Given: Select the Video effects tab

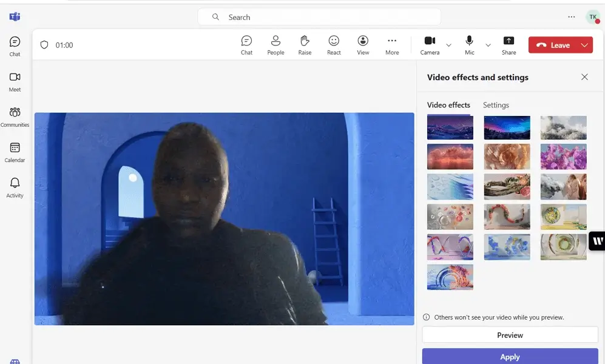Looking at the screenshot, I should (448, 105).
